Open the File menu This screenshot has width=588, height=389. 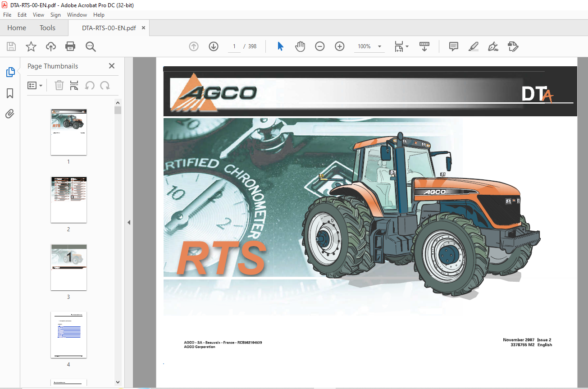(x=8, y=15)
